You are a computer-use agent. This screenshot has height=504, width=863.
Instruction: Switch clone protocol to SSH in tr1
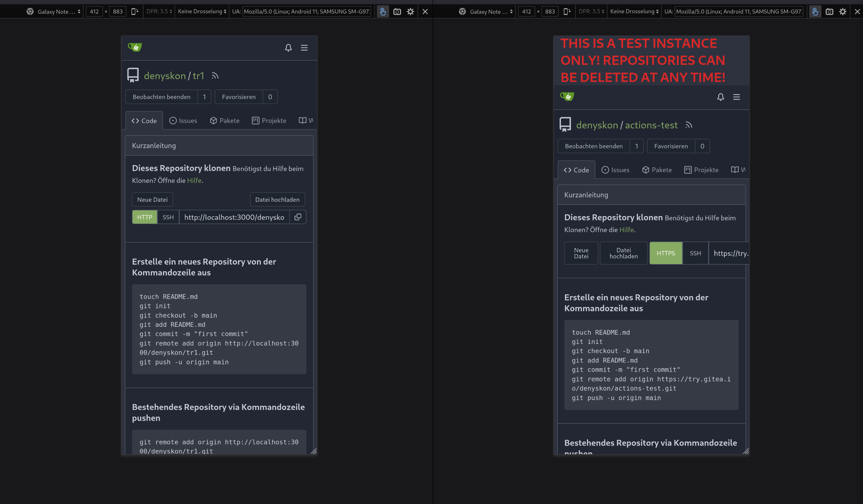tap(168, 217)
